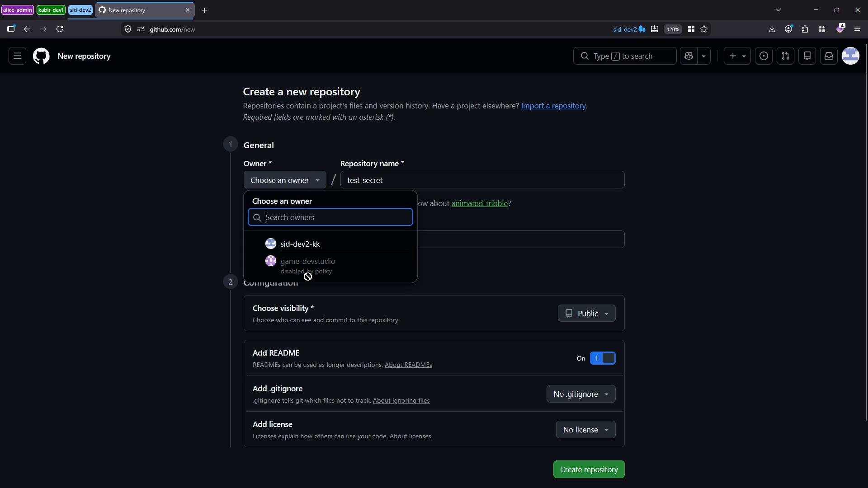Switch to the kabir-dev1 container tab
The width and height of the screenshot is (868, 488).
(x=51, y=10)
